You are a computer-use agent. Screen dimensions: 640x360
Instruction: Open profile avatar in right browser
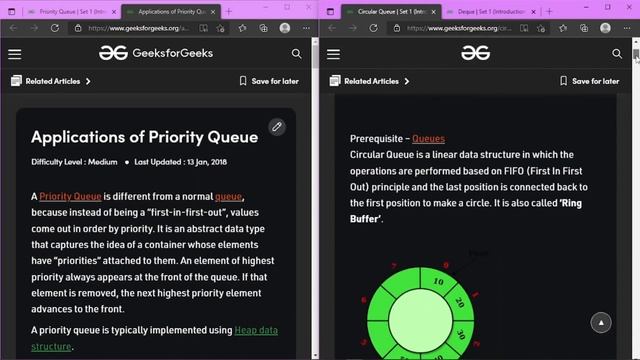pyautogui.click(x=605, y=28)
